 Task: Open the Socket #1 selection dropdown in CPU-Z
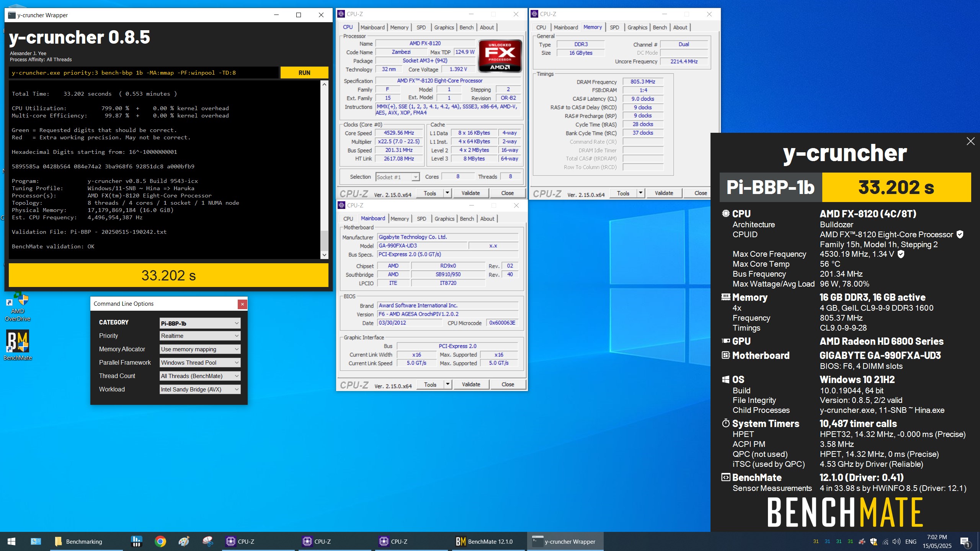tap(397, 177)
